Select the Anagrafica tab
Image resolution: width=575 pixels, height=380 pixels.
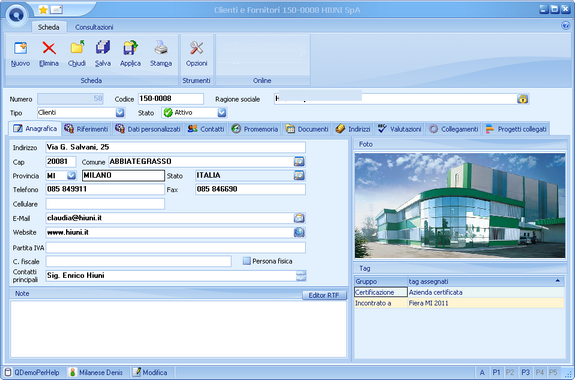pos(35,128)
